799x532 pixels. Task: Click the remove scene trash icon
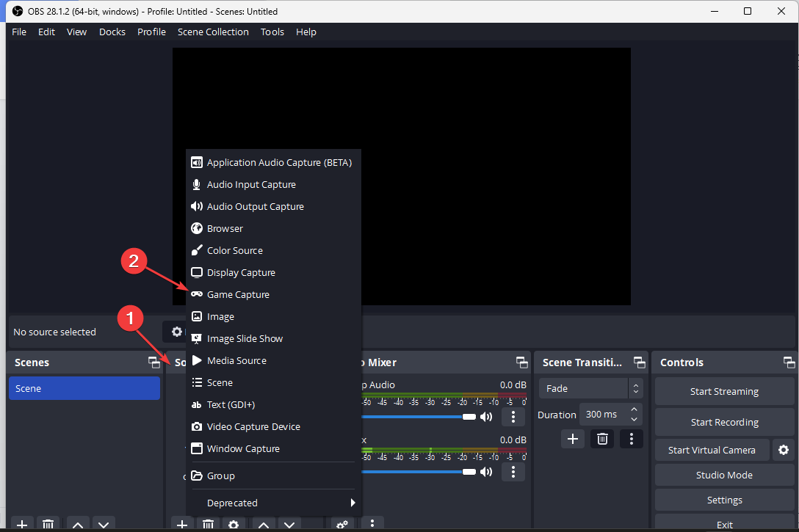click(48, 524)
